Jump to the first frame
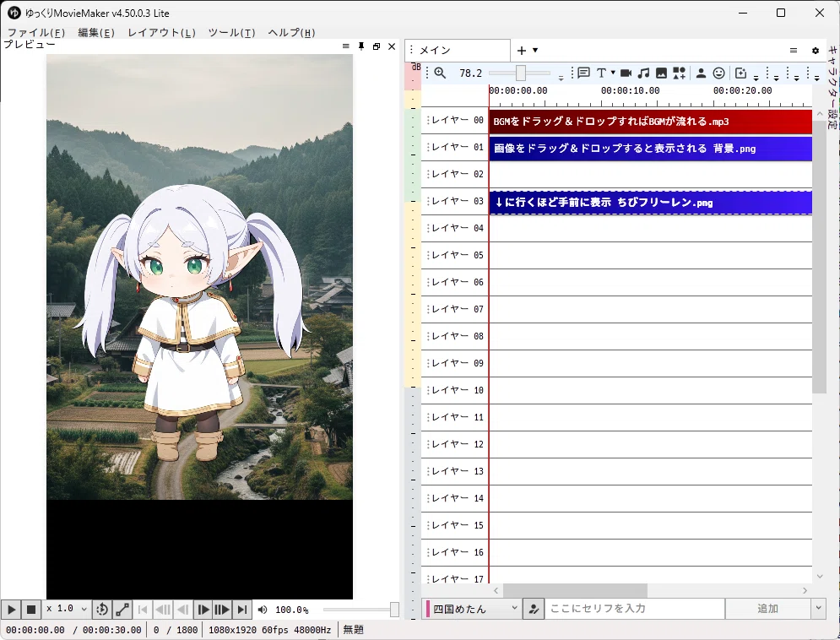The width and height of the screenshot is (840, 640). 143,610
